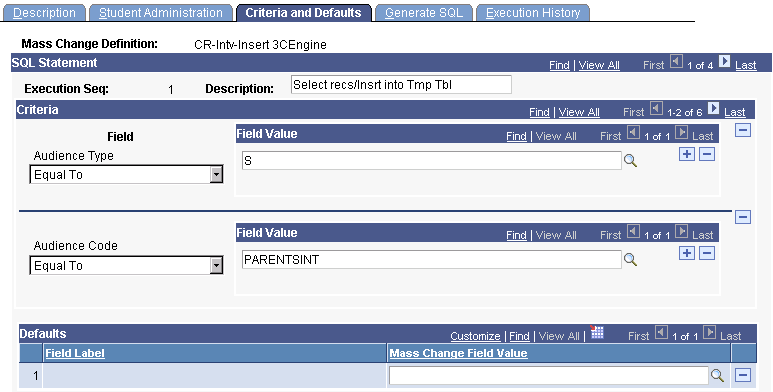773x392 pixels.
Task: Show next SQL Statement row arrow
Action: [x=724, y=62]
